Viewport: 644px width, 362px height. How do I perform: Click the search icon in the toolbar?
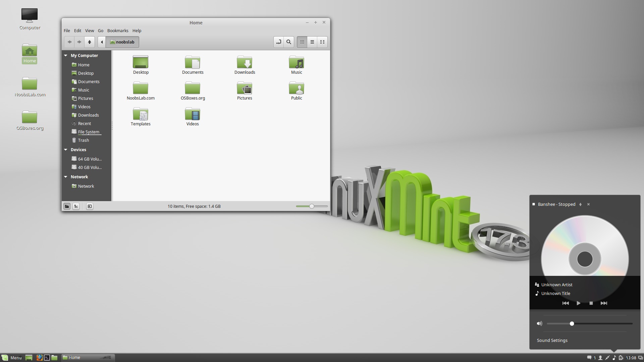click(288, 42)
